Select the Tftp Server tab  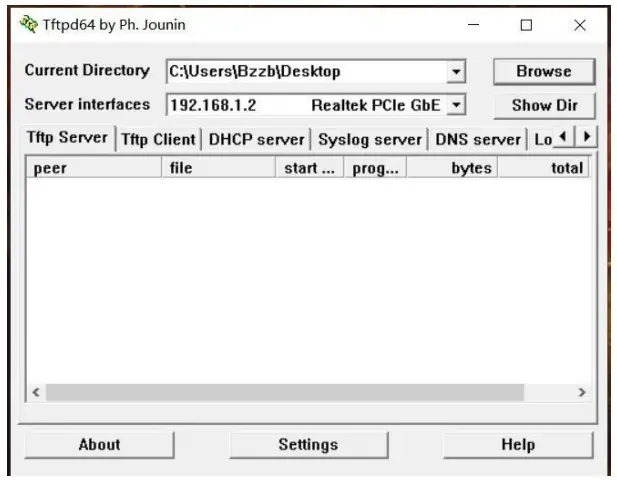click(x=67, y=138)
